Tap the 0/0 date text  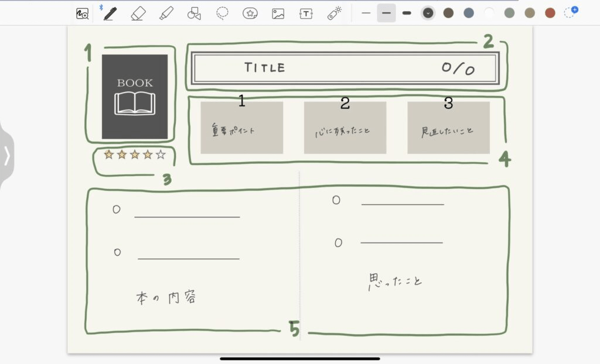[x=458, y=68]
